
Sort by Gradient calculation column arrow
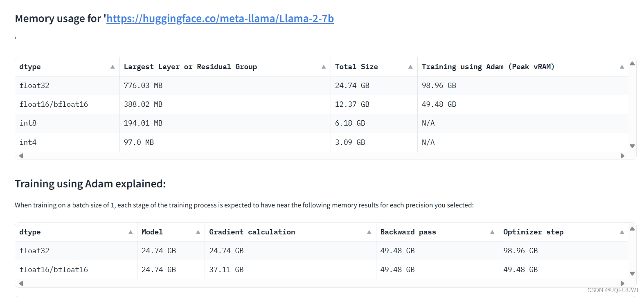tap(369, 232)
